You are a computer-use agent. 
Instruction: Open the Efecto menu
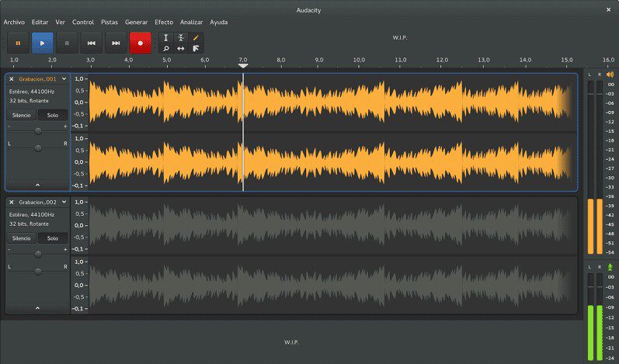(164, 22)
